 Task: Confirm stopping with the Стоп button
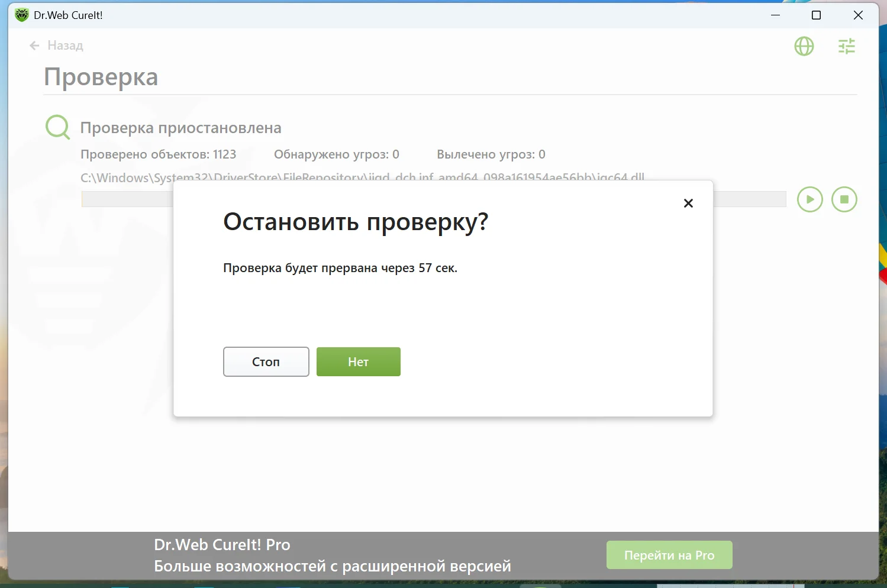click(x=266, y=361)
